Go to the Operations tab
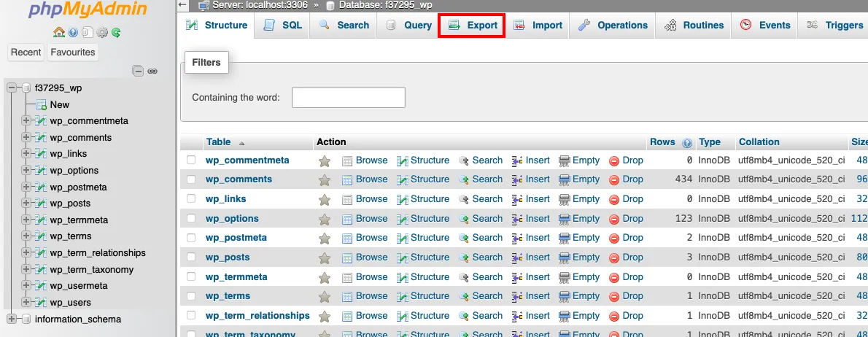Screen dimensions: 868x337 (x=612, y=26)
